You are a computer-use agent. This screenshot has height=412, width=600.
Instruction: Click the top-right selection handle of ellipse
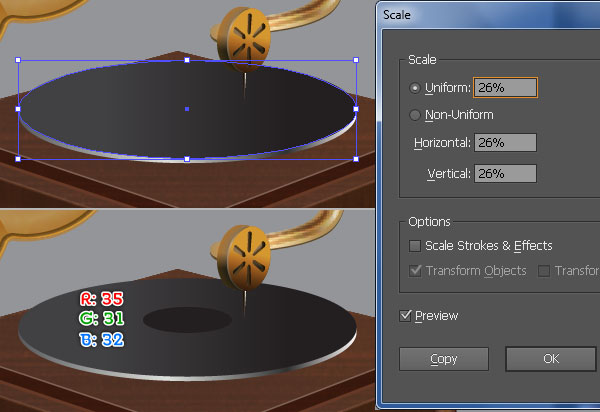click(356, 60)
